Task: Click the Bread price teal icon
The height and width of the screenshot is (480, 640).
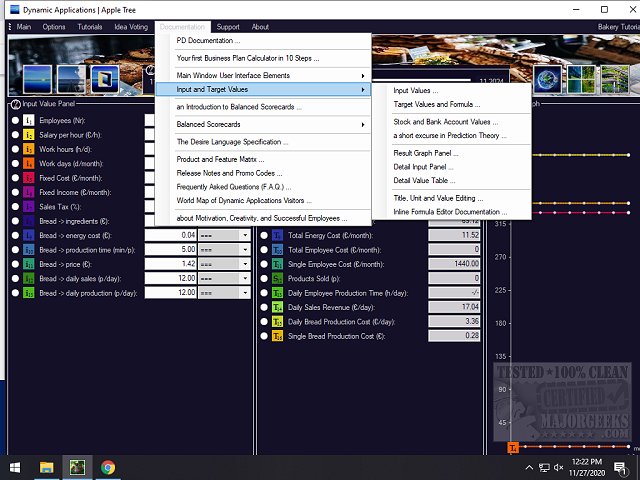Action: (29, 264)
